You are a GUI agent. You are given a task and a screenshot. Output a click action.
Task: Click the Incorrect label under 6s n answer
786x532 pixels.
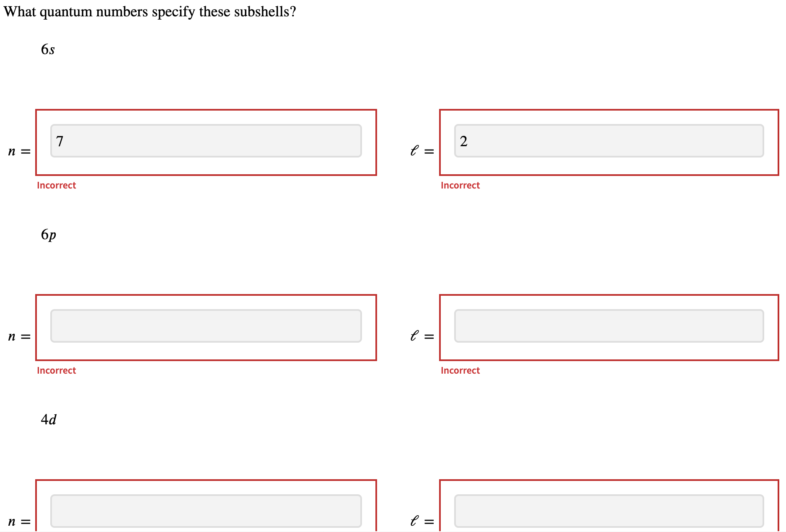click(x=57, y=185)
